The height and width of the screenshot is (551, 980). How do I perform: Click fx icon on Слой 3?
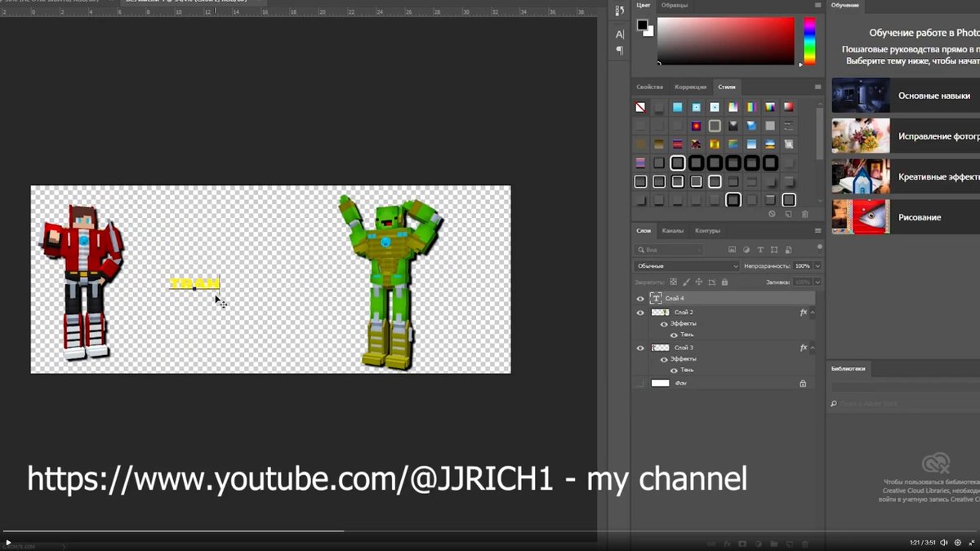click(803, 348)
